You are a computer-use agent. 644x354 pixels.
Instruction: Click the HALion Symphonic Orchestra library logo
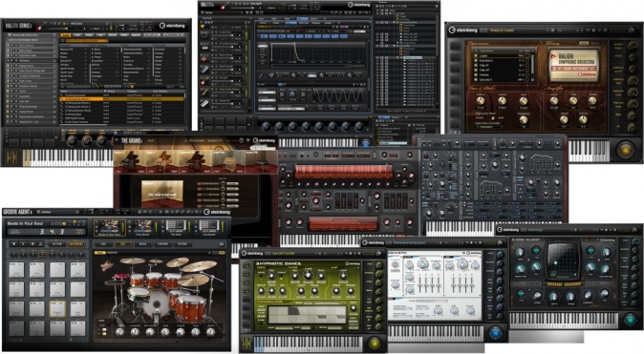coord(573,65)
